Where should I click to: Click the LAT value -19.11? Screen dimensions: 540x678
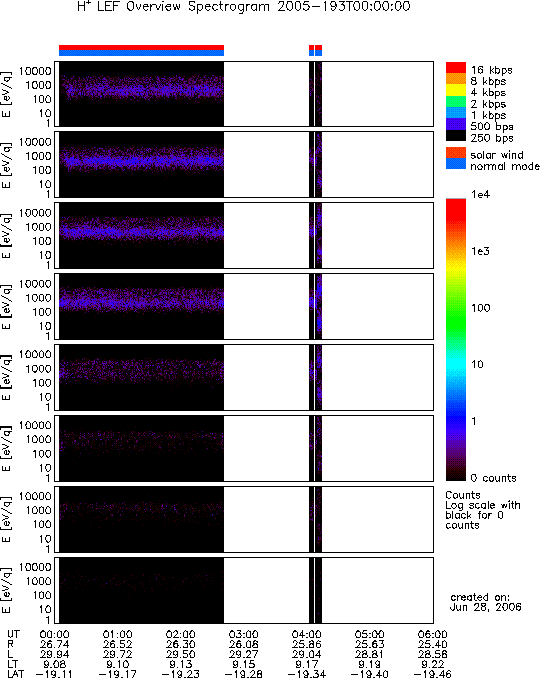tap(54, 674)
